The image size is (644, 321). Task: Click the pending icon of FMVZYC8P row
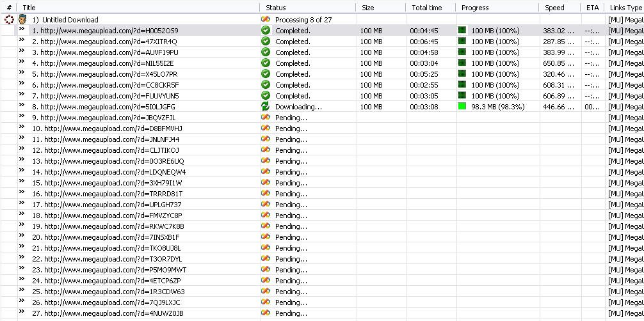pyautogui.click(x=266, y=215)
